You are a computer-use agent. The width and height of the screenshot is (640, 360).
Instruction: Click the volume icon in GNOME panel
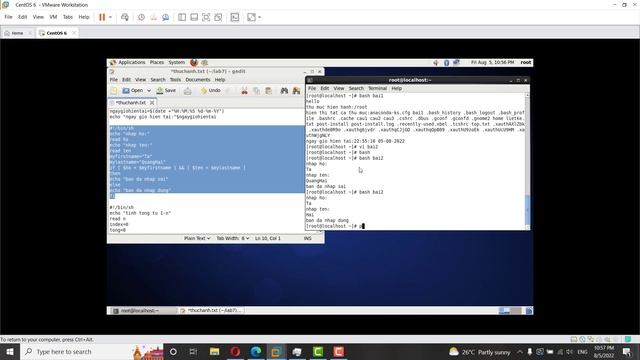point(436,62)
